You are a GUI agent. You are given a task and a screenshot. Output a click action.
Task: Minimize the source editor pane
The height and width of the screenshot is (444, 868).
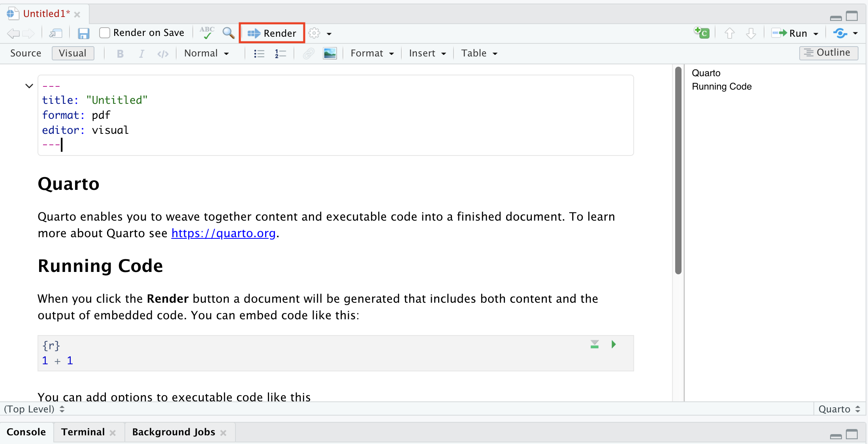coord(836,18)
